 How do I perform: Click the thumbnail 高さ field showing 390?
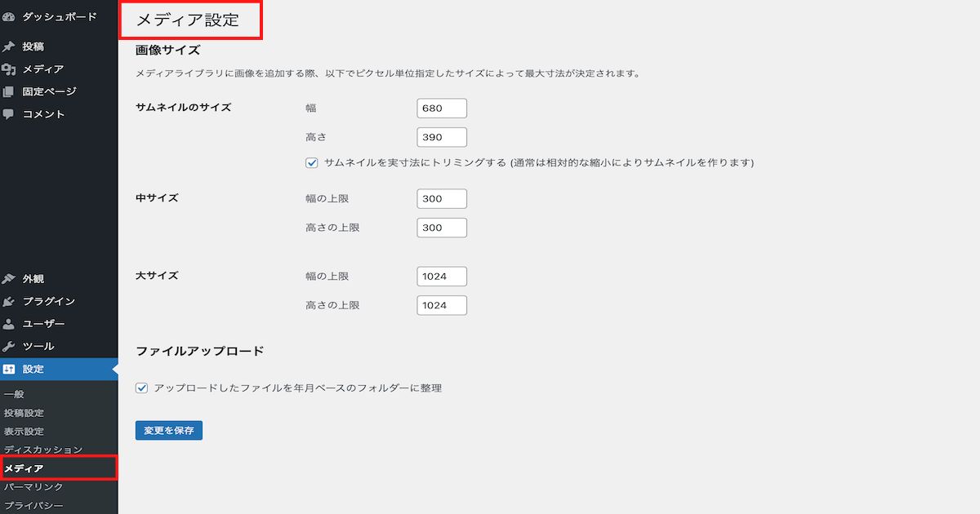[x=442, y=137]
